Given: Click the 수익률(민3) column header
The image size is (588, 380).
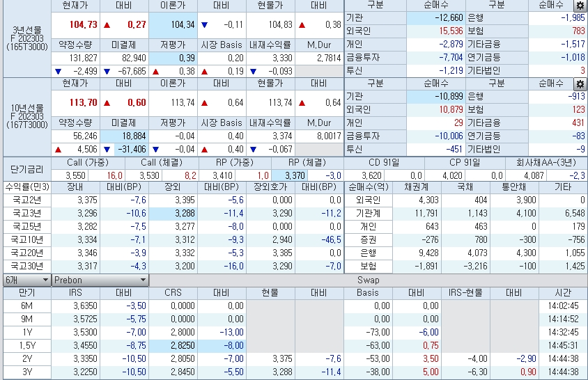Looking at the screenshot, I should 26,187.
